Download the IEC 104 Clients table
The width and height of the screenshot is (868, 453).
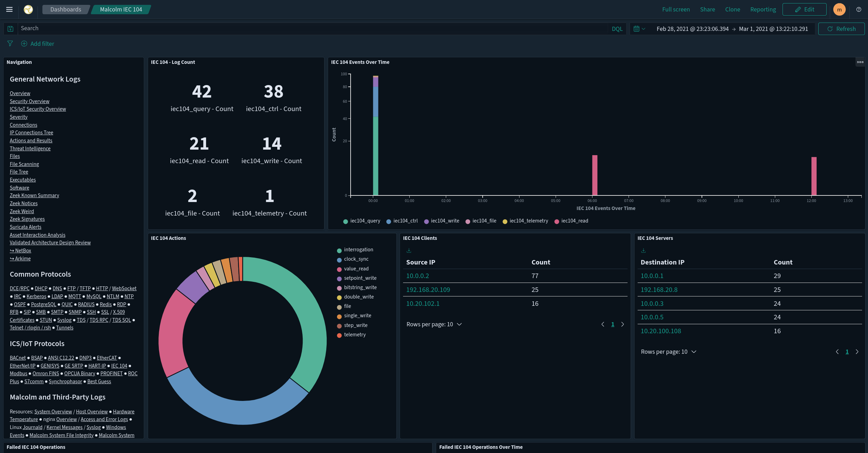pos(409,250)
